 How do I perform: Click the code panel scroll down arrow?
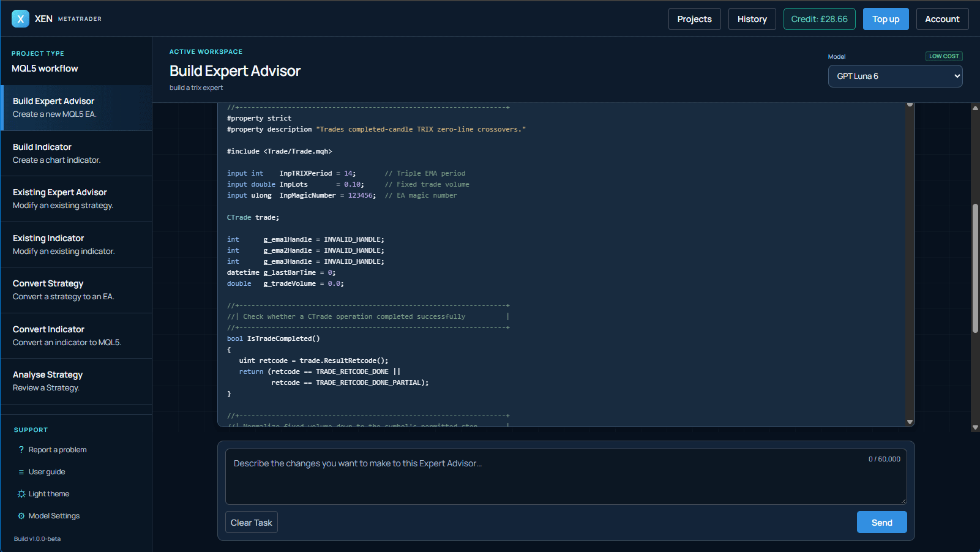point(910,422)
